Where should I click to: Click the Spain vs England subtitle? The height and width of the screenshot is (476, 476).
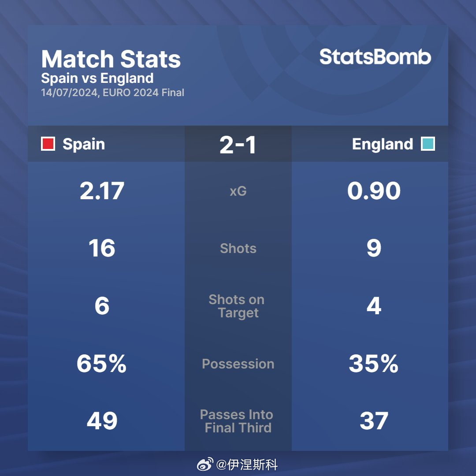(97, 78)
